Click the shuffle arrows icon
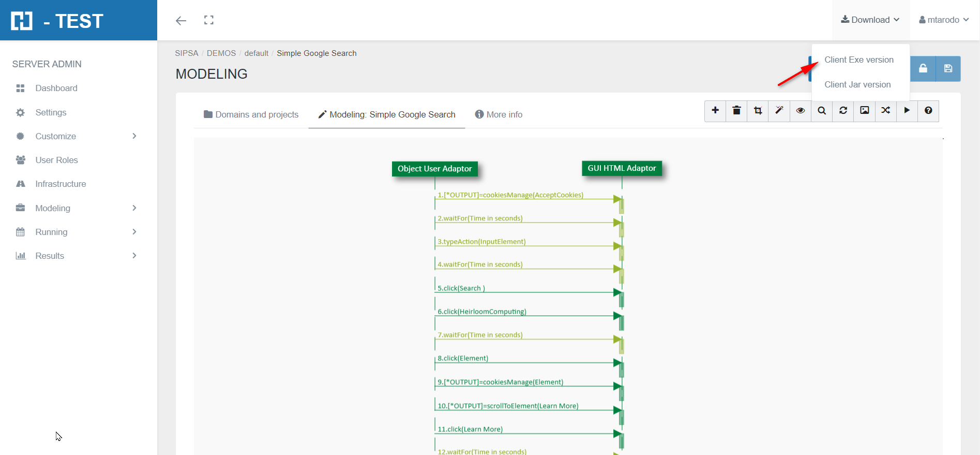 click(x=885, y=111)
